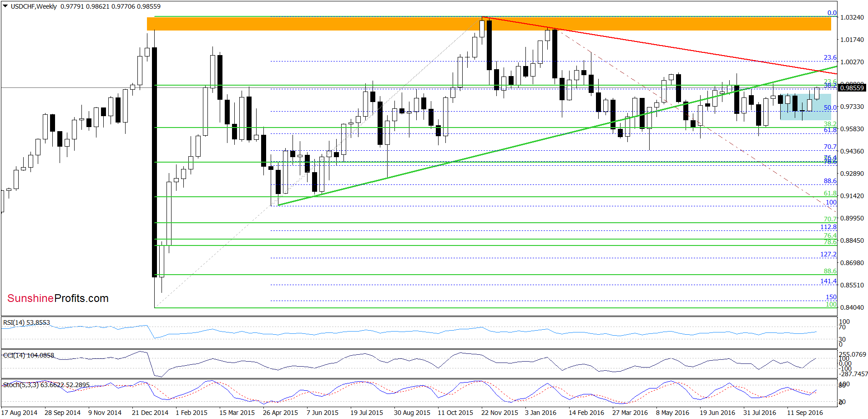This screenshot has width=868, height=419.
Task: Click the 11 Oct 2015 date label
Action: (x=455, y=413)
